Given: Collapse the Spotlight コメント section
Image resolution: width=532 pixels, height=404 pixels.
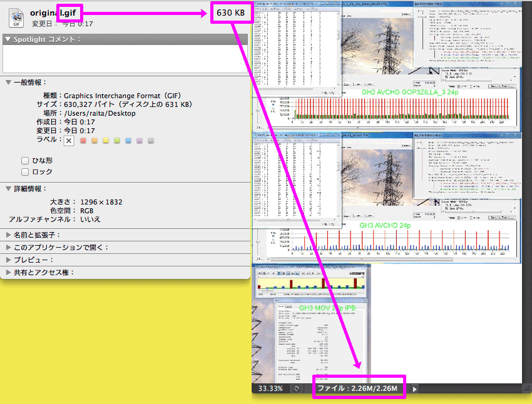Looking at the screenshot, I should click(8, 39).
